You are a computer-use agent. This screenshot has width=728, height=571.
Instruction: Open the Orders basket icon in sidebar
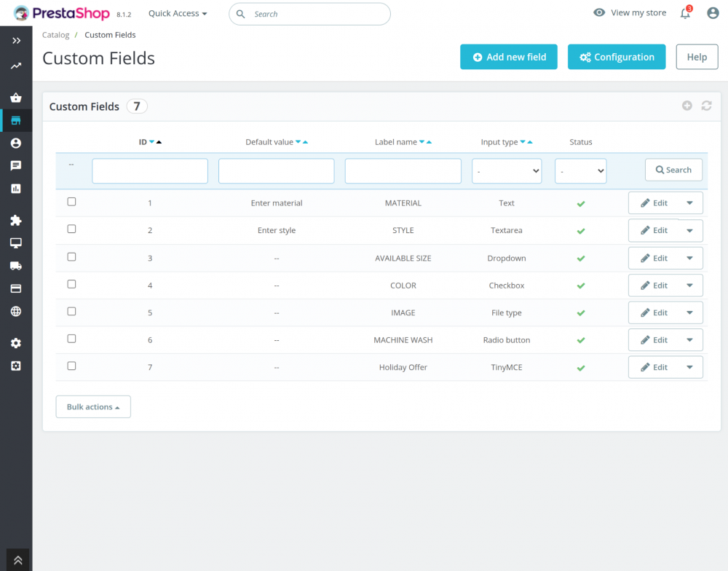click(x=16, y=98)
